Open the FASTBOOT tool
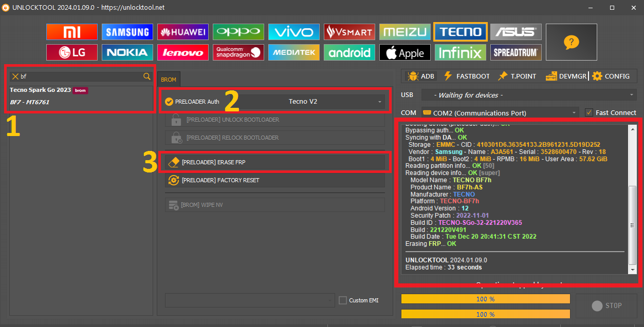The height and width of the screenshot is (327, 644). point(467,76)
